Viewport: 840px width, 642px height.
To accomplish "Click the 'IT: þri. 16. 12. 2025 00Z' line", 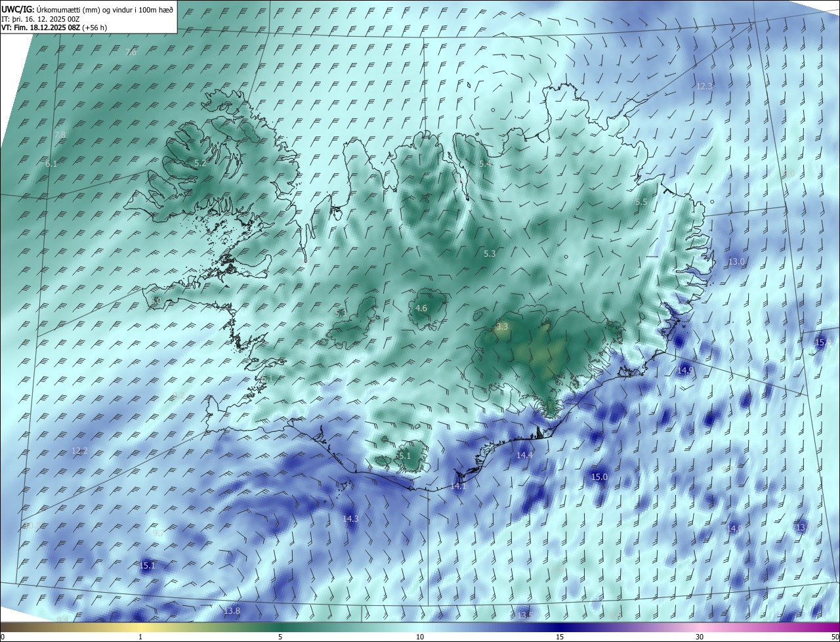I will pyautogui.click(x=41, y=19).
